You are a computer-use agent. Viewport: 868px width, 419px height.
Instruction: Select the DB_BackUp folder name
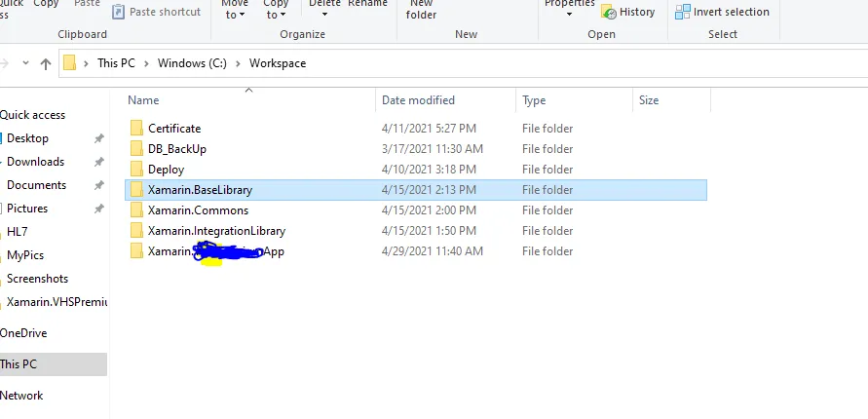coord(177,149)
